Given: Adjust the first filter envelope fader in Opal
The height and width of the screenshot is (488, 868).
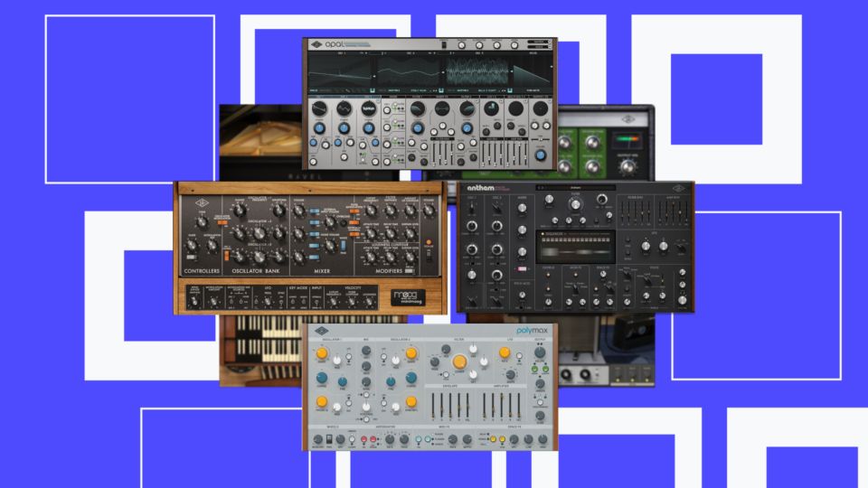Looking at the screenshot, I should point(434,154).
